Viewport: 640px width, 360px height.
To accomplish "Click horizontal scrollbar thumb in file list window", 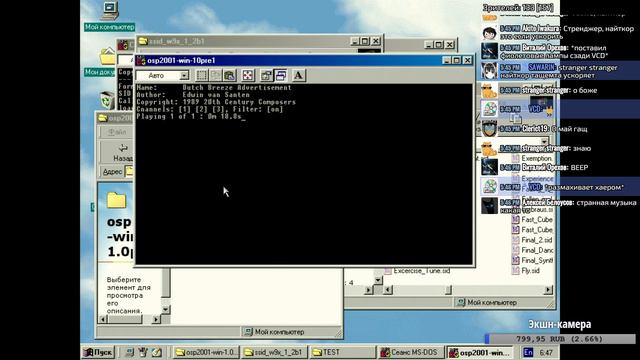I will coord(448,290).
